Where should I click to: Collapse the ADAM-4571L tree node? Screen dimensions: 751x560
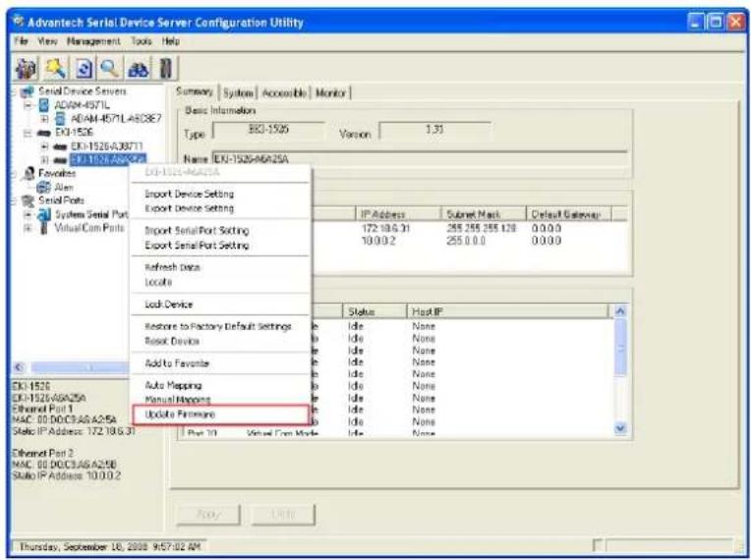tap(28, 105)
